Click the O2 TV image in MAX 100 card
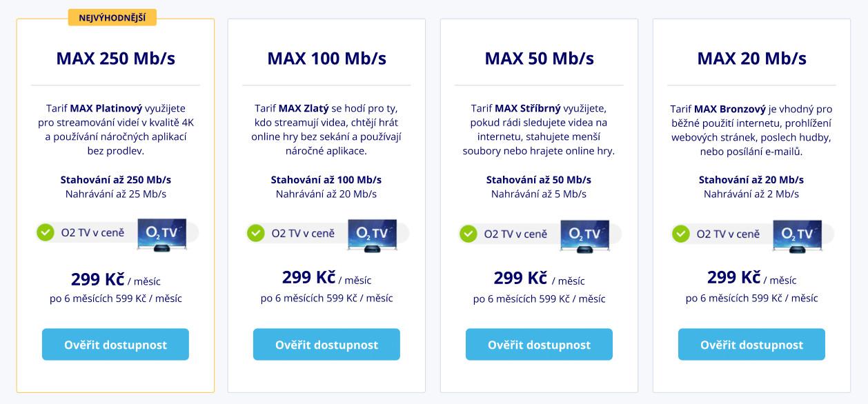This screenshot has height=404, width=868. tap(372, 236)
